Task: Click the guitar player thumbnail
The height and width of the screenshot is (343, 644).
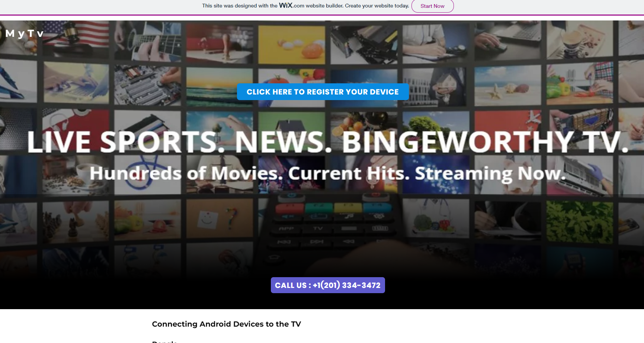Action: (148, 41)
